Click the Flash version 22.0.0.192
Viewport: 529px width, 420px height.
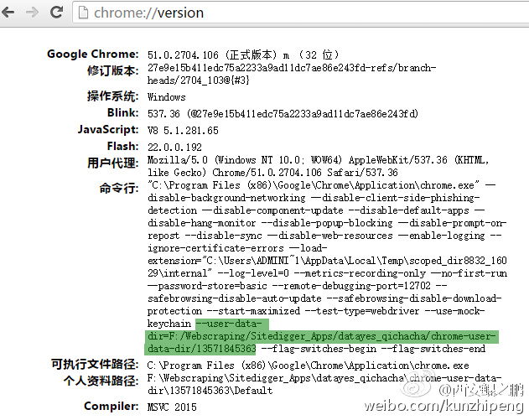[x=174, y=147]
